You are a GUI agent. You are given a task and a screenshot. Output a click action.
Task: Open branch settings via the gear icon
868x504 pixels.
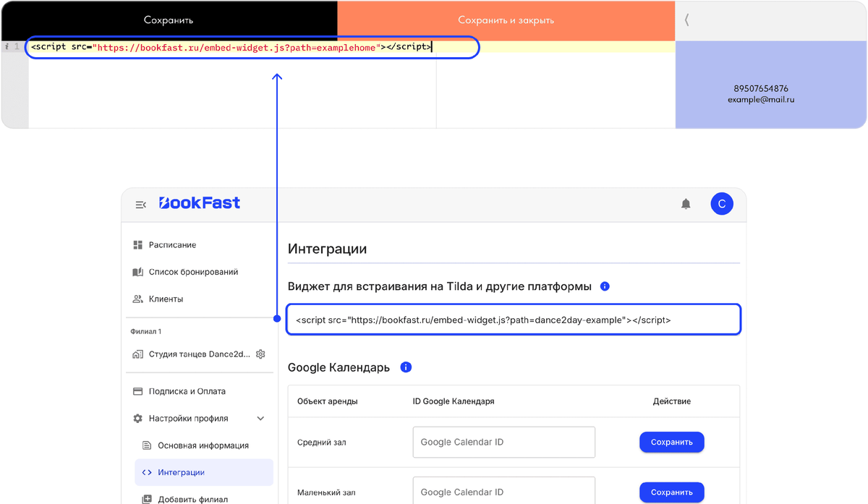[x=260, y=354]
